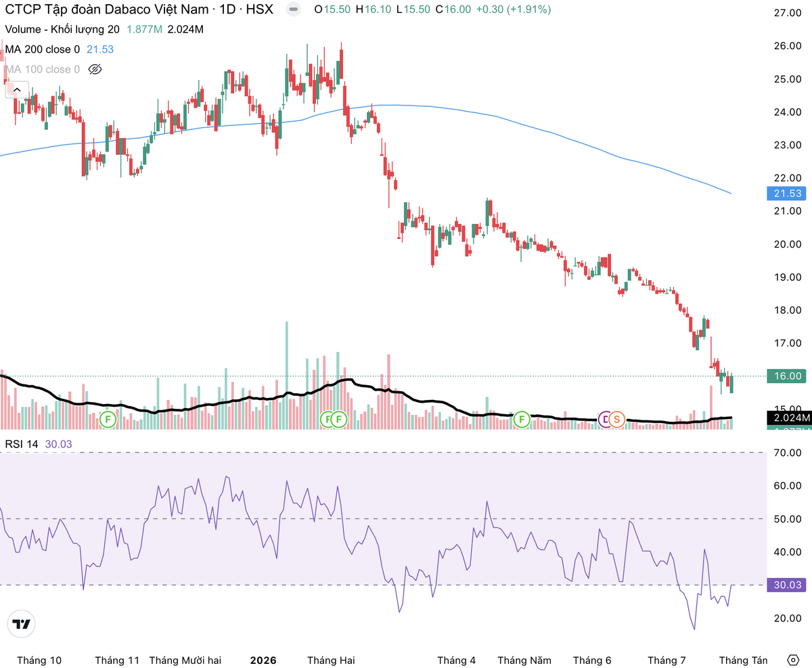Click the 2026 label on time axis

pos(263,660)
